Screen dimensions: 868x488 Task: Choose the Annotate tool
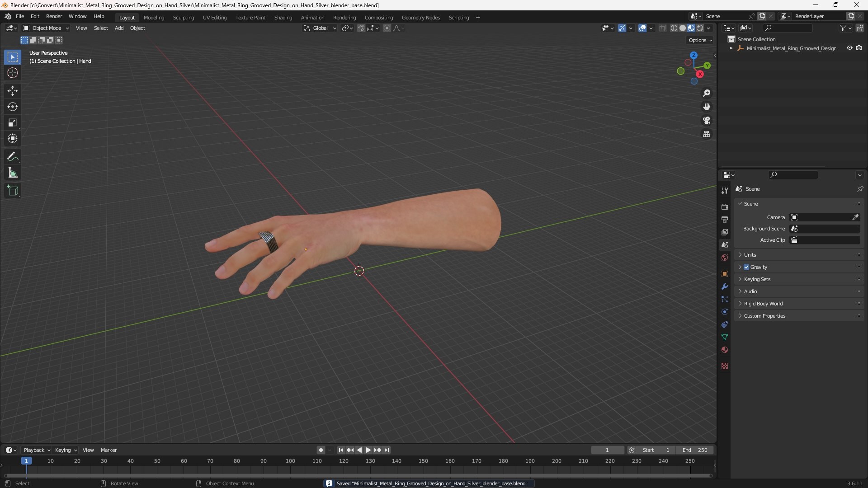(x=13, y=157)
